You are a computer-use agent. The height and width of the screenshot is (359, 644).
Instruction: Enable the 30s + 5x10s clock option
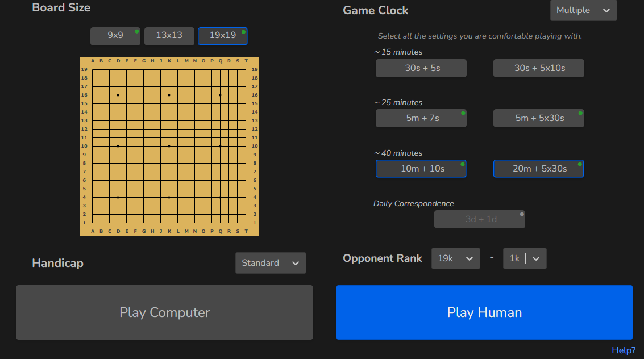pos(538,68)
